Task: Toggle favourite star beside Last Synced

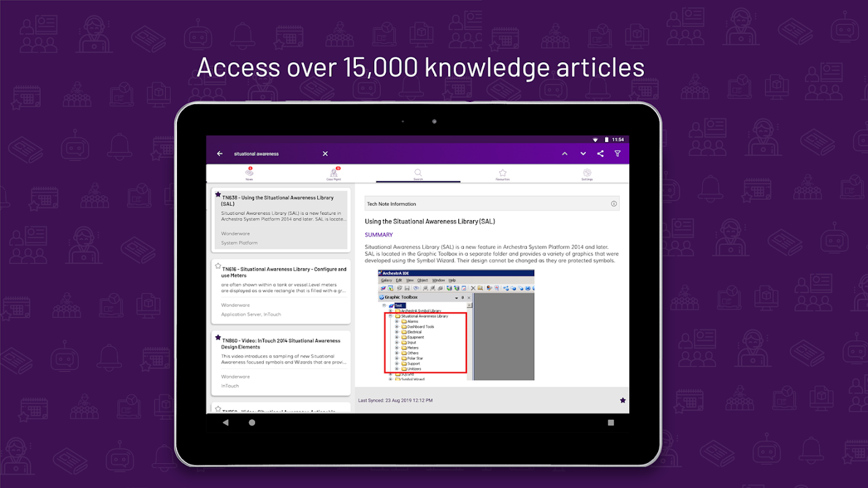Action: [x=623, y=400]
